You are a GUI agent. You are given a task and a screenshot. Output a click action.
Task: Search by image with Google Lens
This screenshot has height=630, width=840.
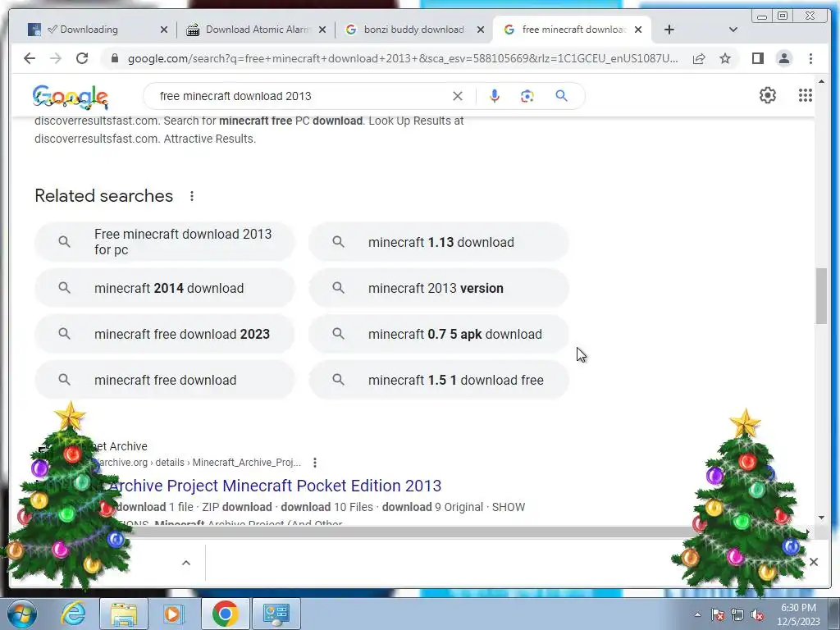coord(527,96)
